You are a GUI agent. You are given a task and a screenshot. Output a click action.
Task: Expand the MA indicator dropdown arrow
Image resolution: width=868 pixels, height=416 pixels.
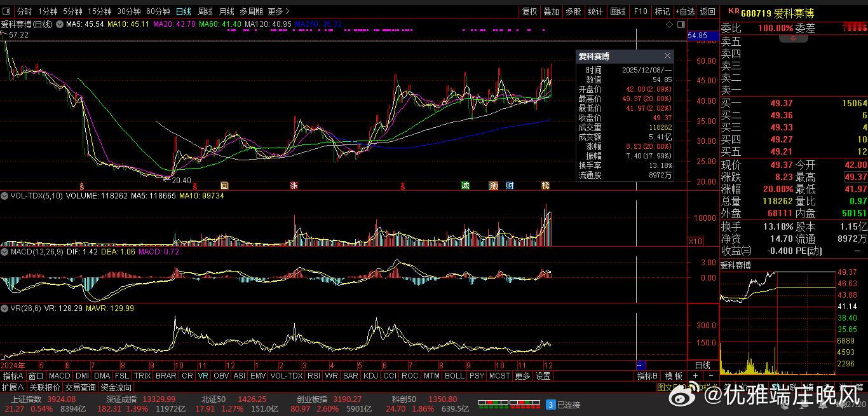tap(60, 24)
